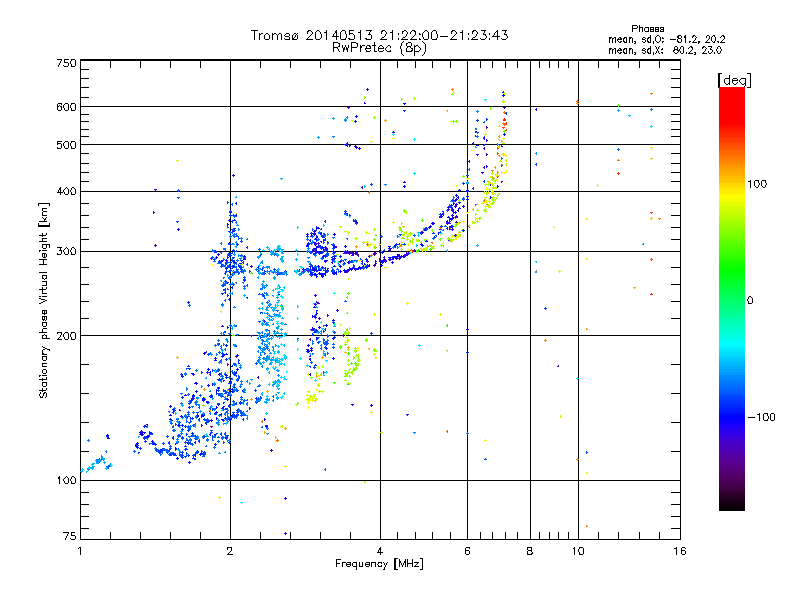
Task: Click the colorbar label '100'
Action: [757, 184]
